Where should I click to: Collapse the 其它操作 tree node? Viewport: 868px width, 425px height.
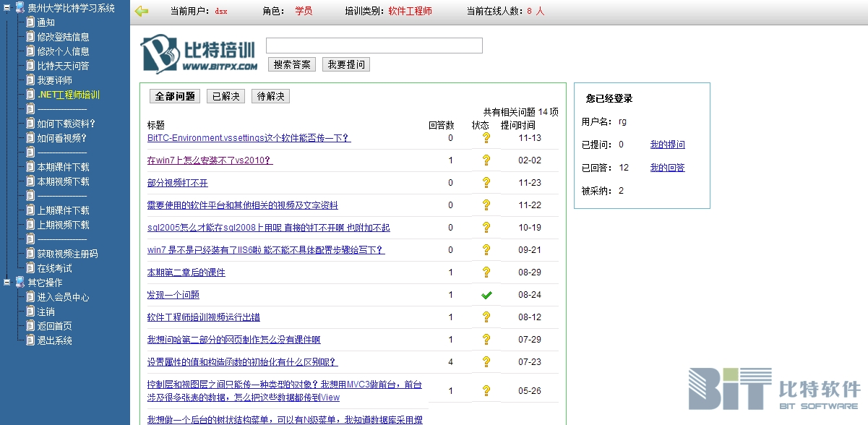[x=7, y=283]
